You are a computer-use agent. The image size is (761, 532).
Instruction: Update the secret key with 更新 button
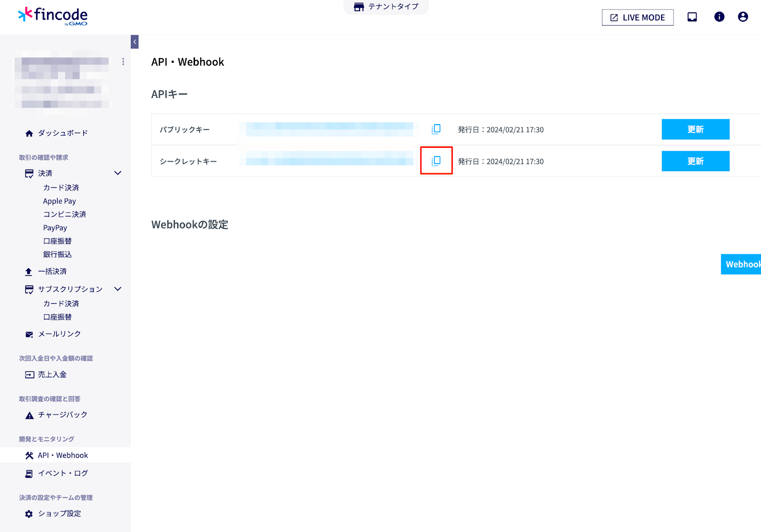click(695, 161)
